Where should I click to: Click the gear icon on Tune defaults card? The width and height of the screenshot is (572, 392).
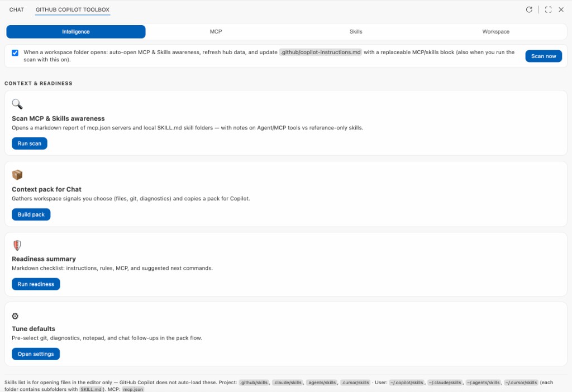click(x=15, y=316)
